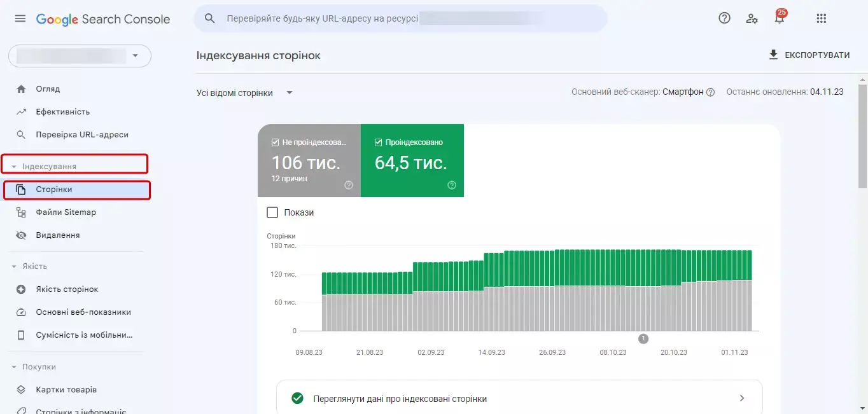Enable the Покази checkbox
The width and height of the screenshot is (868, 414).
[272, 212]
